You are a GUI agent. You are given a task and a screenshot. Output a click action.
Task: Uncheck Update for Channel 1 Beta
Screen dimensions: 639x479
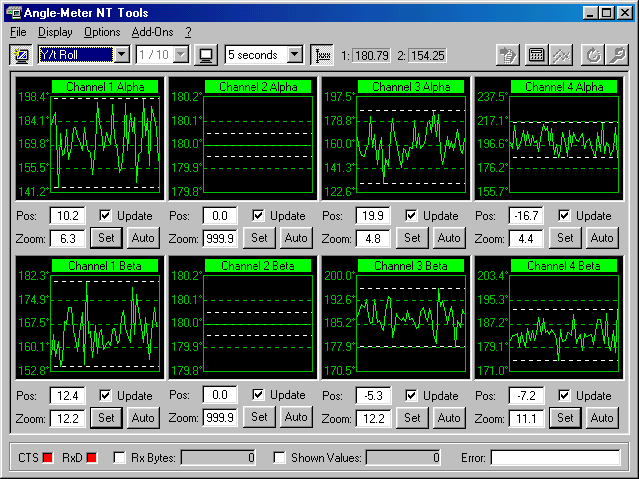[105, 395]
